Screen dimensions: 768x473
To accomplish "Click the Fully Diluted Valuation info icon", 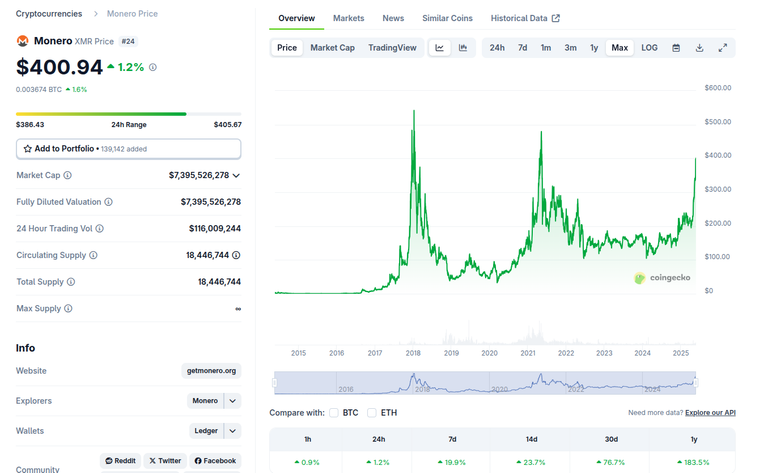I will 109,202.
